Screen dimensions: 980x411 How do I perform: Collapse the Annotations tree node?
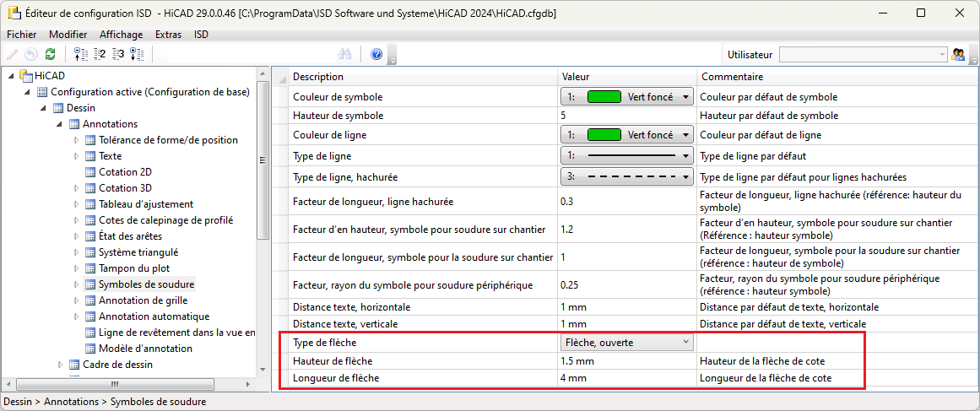tap(60, 125)
